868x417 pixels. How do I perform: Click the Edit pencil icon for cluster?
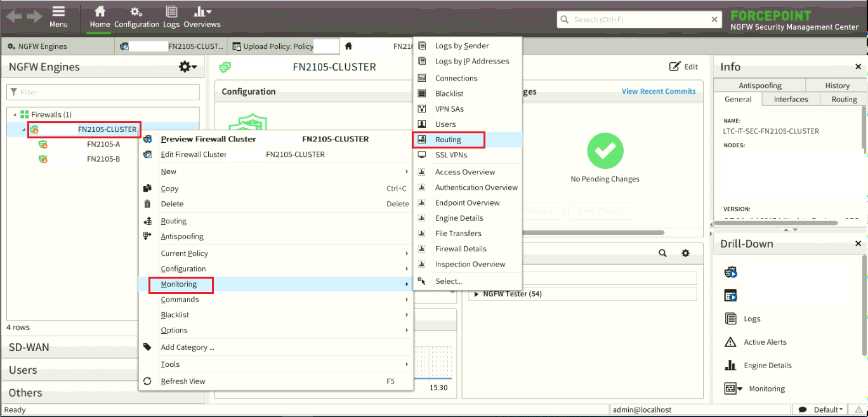[674, 67]
